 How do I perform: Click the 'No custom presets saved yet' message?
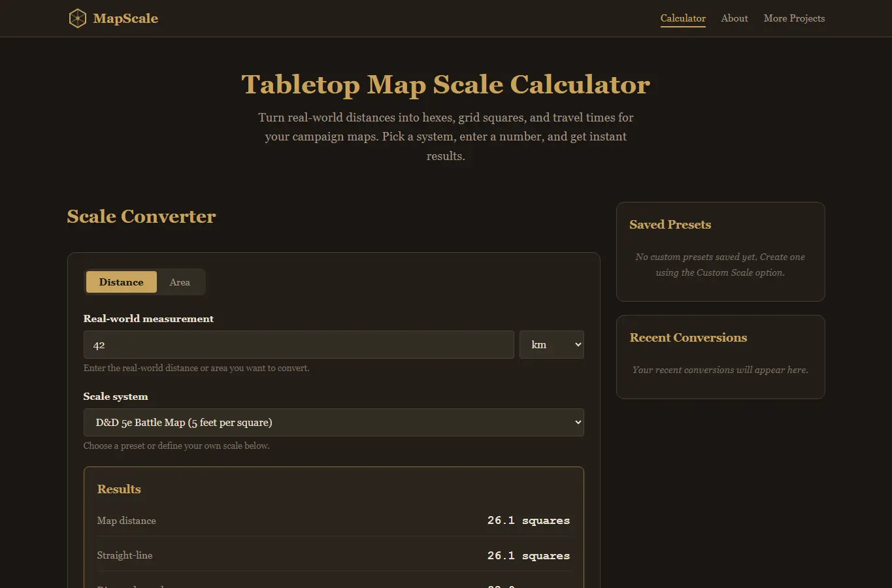[x=720, y=265]
